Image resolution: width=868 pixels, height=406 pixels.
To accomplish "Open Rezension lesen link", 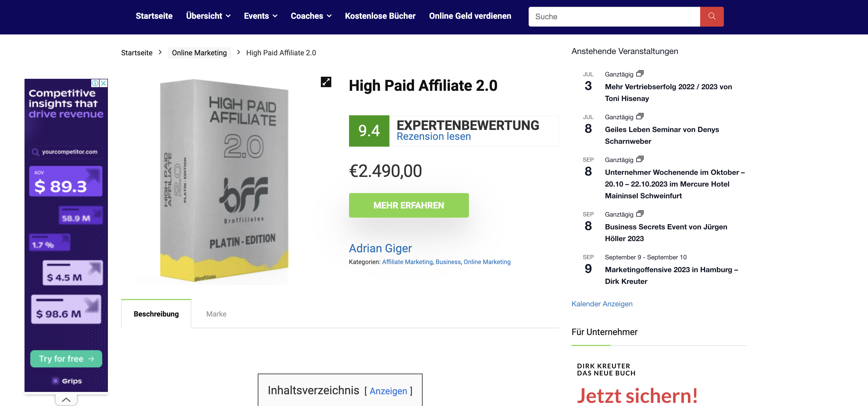I will pyautogui.click(x=433, y=136).
